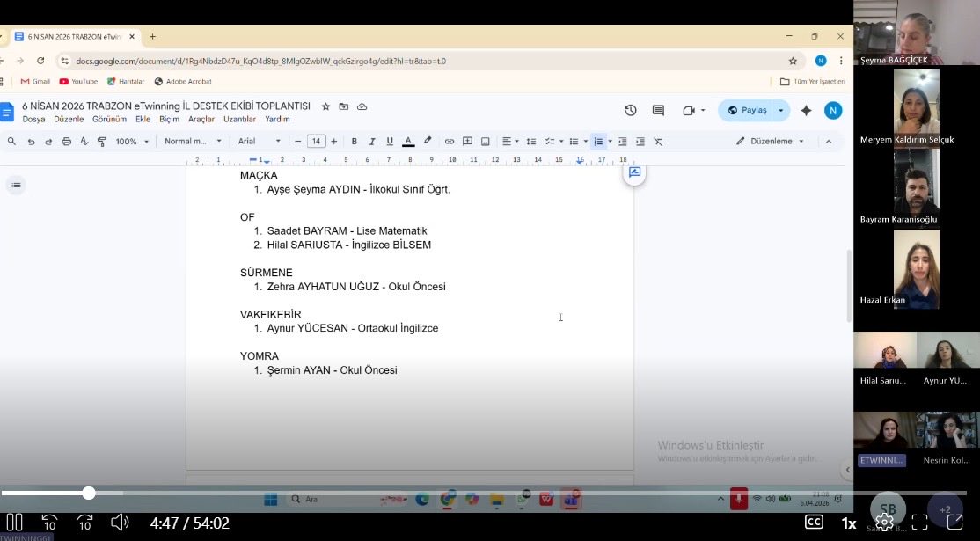Increase font size with plus button
Image resolution: width=980 pixels, height=541 pixels.
[333, 142]
